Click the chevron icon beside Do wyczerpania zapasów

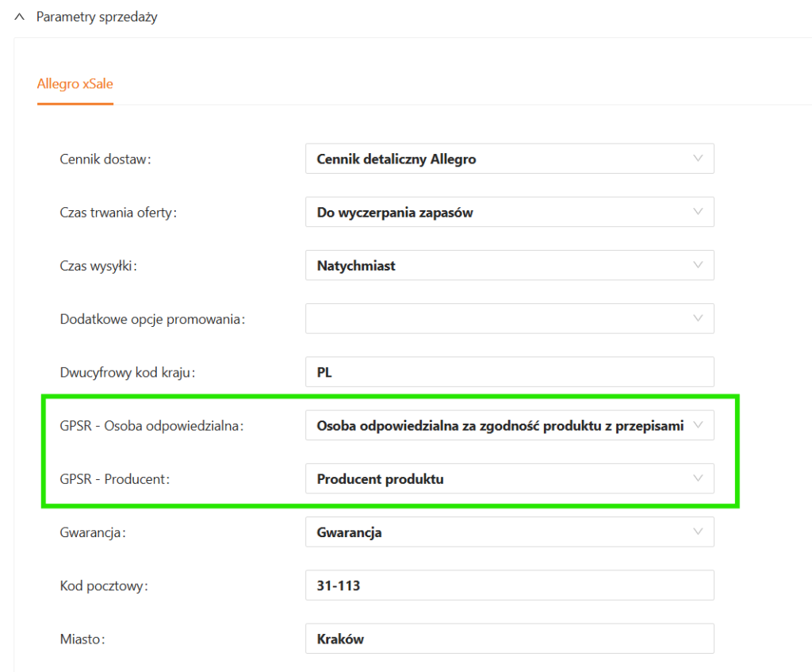[698, 212]
